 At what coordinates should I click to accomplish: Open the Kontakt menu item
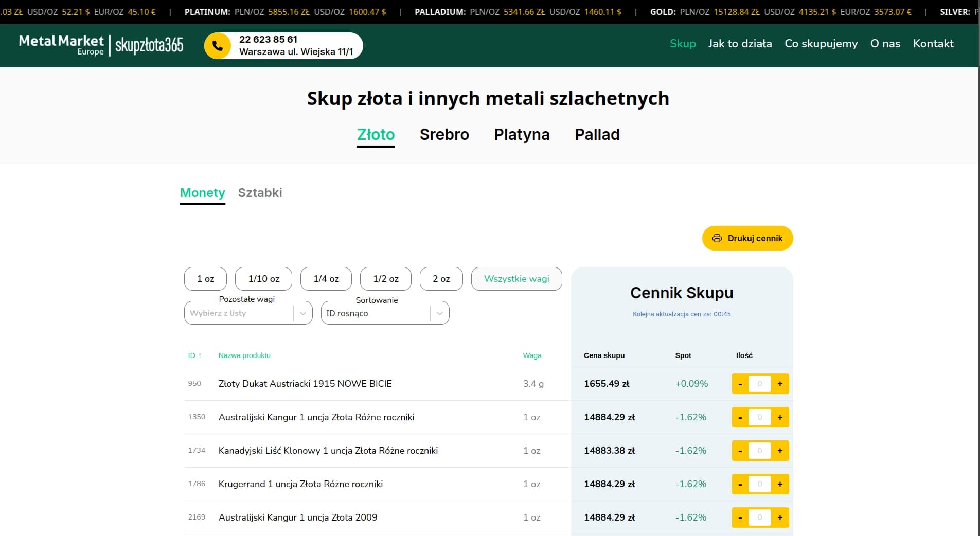click(933, 44)
